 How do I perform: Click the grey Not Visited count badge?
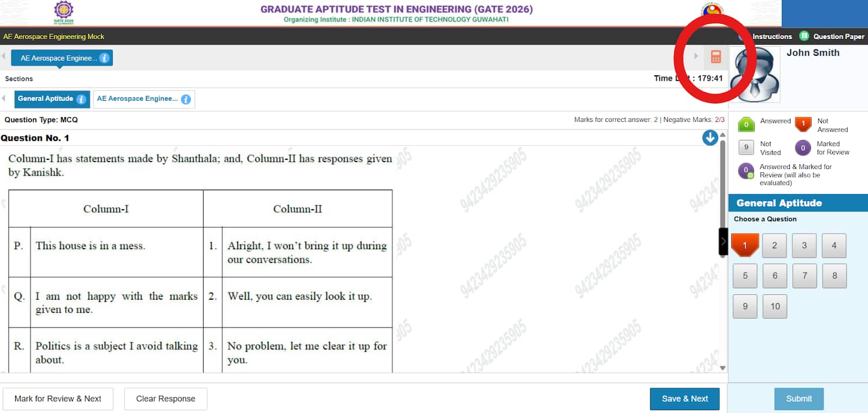746,147
